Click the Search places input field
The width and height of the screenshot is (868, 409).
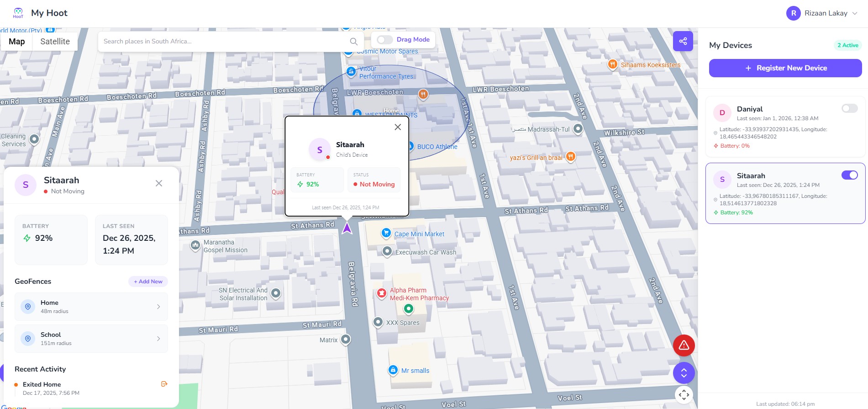[x=224, y=42]
